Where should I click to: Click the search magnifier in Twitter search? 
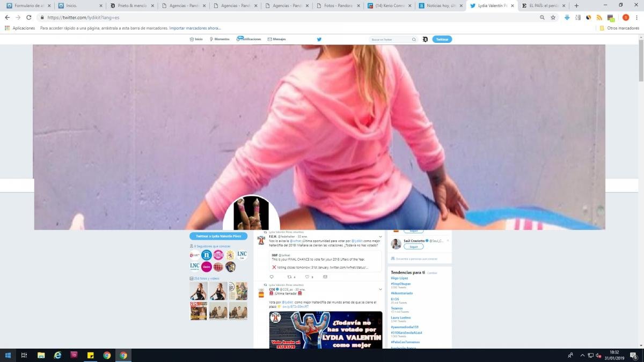coord(414,39)
